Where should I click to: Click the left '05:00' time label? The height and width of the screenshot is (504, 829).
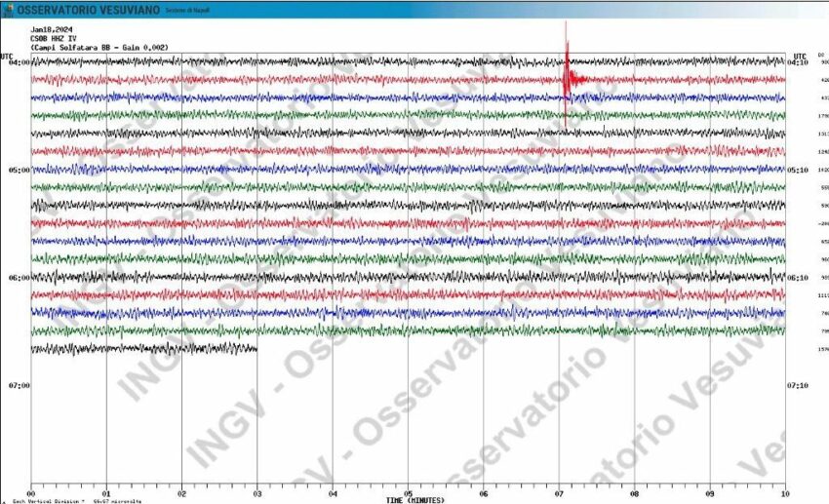coord(20,171)
